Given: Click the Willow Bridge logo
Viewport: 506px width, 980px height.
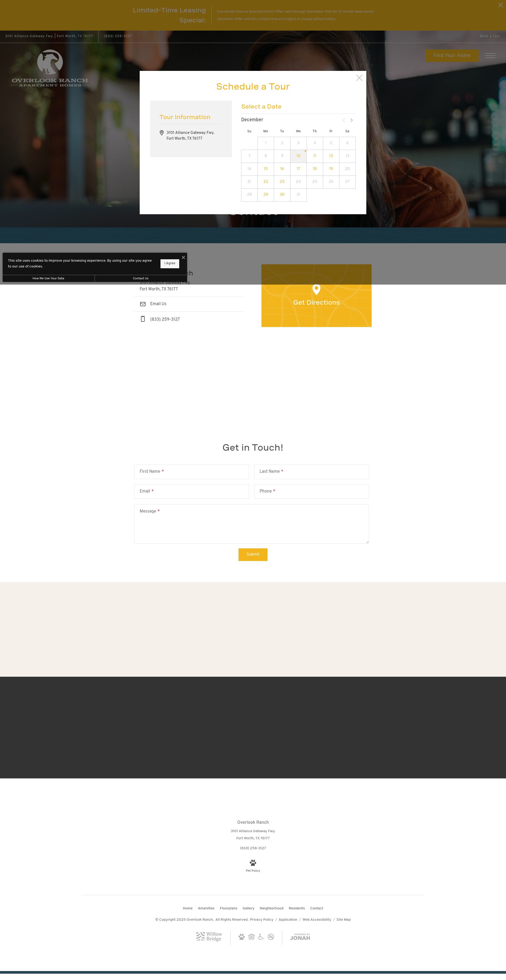Looking at the screenshot, I should click(x=209, y=936).
